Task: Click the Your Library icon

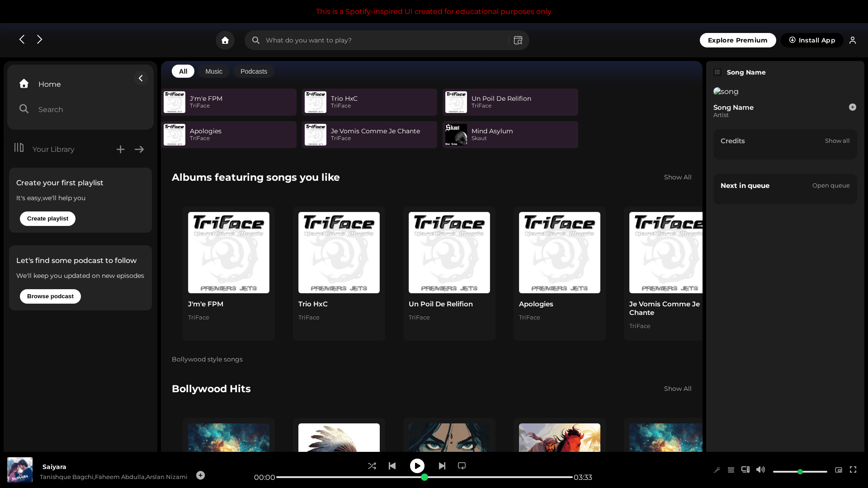Action: click(x=19, y=148)
